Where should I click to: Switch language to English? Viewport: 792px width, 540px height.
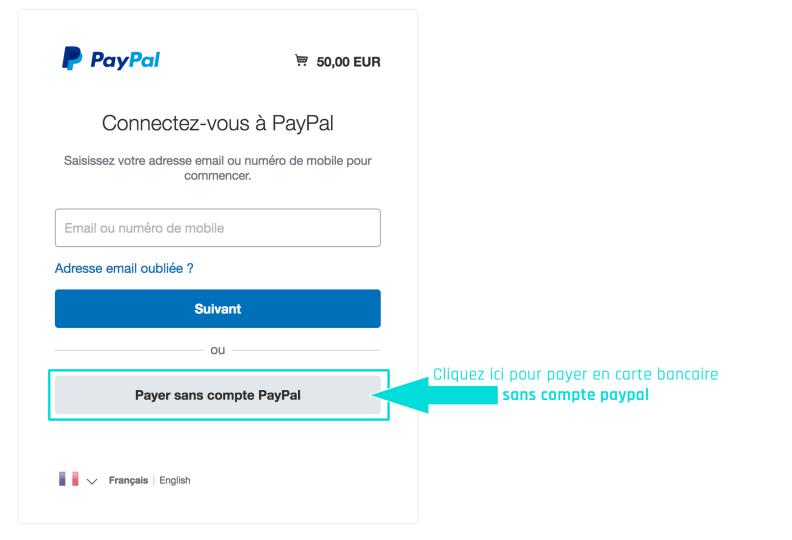click(175, 480)
